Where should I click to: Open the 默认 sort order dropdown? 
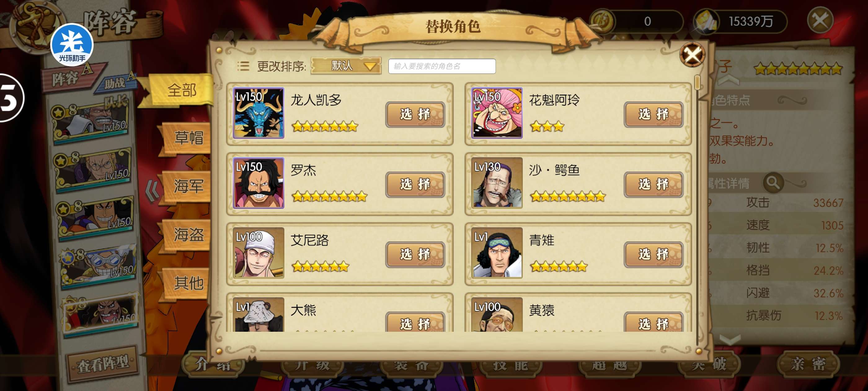346,66
